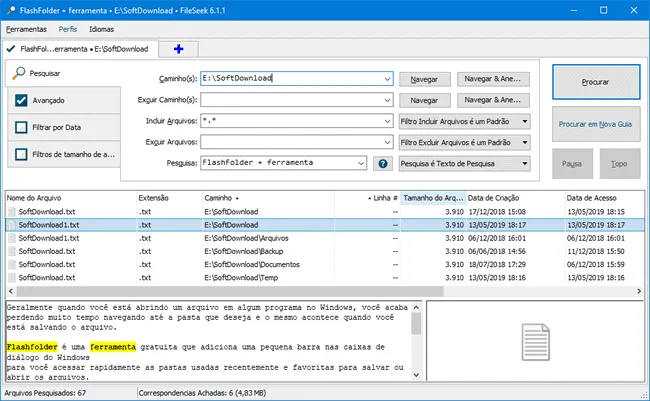Sort by Extensão column header
Image resolution: width=650 pixels, height=401 pixels.
170,198
